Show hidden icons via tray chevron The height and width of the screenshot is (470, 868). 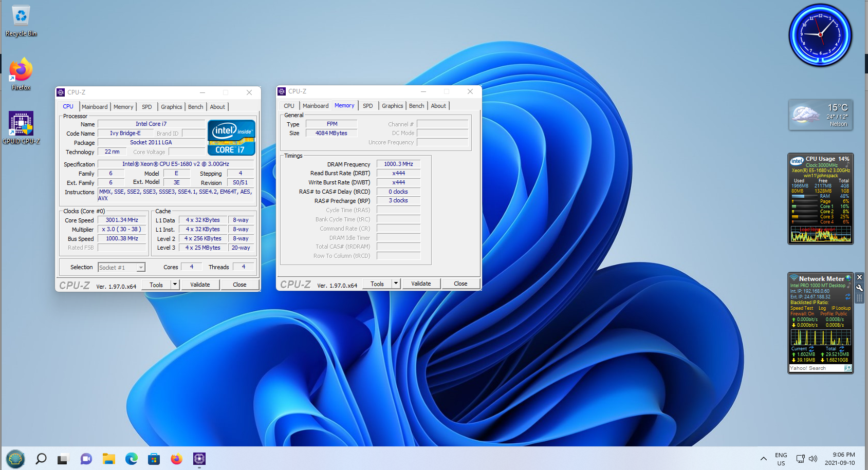[764, 459]
